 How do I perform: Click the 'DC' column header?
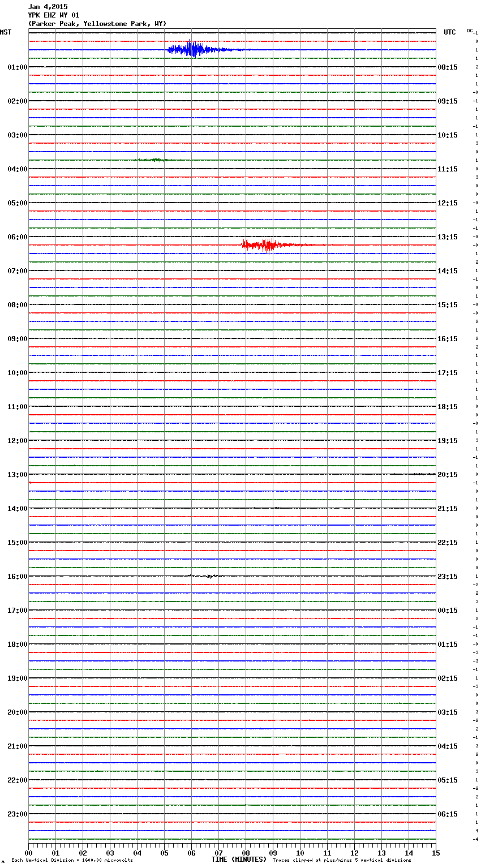pos(470,31)
